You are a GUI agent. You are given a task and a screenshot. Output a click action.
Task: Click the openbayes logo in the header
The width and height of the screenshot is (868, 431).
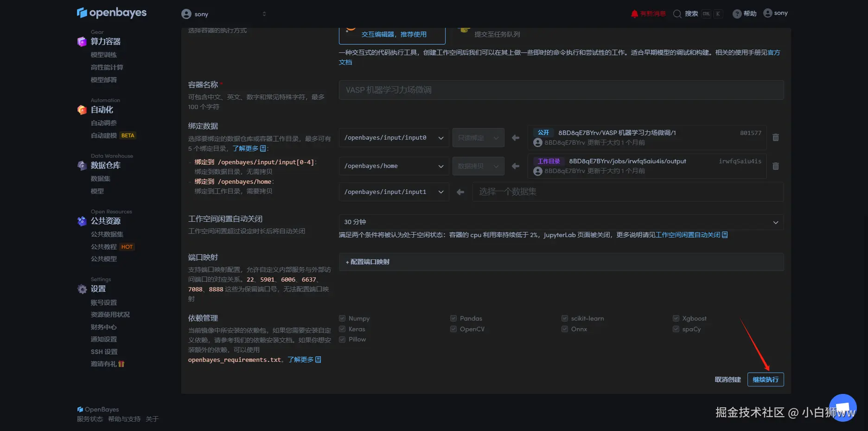pos(112,13)
